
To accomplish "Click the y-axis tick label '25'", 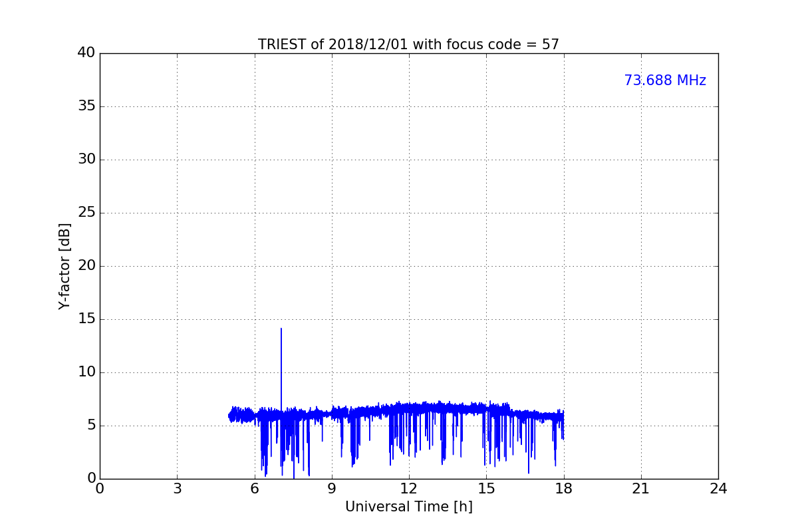I will pos(86,213).
